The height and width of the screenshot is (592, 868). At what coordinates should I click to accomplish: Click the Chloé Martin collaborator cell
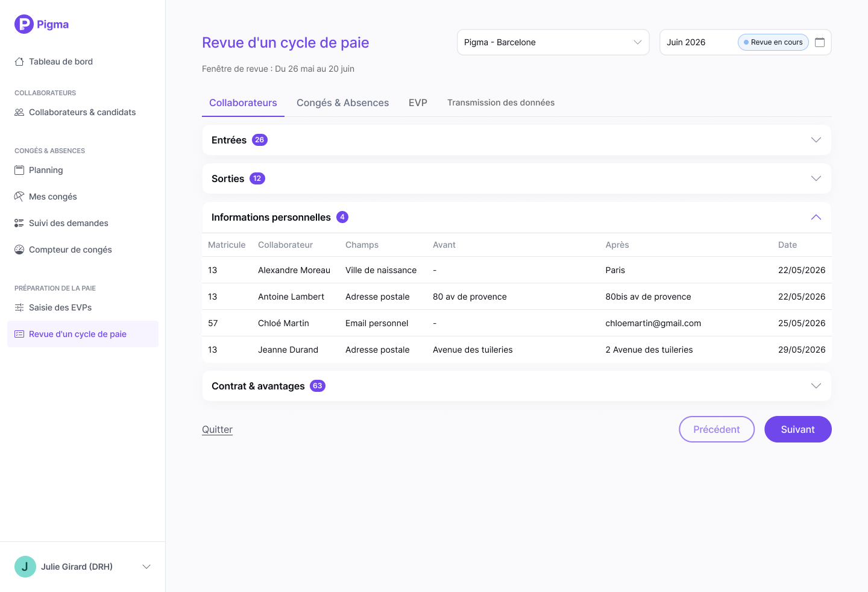[x=283, y=323]
